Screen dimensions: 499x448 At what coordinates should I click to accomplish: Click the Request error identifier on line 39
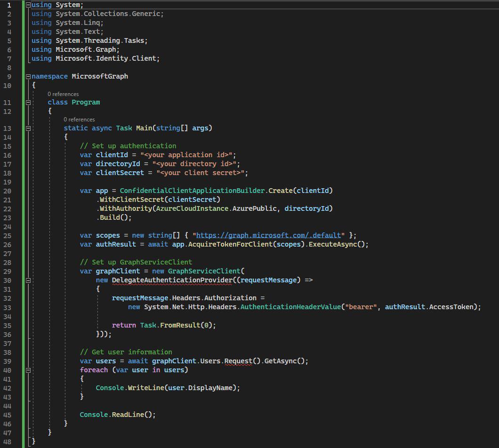(238, 361)
